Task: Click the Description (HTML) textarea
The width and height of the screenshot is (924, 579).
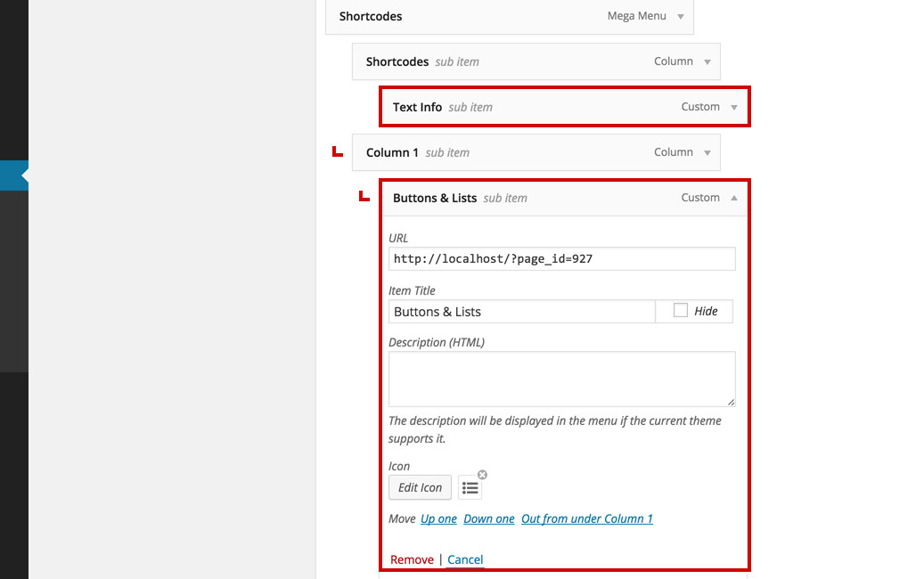Action: tap(561, 379)
